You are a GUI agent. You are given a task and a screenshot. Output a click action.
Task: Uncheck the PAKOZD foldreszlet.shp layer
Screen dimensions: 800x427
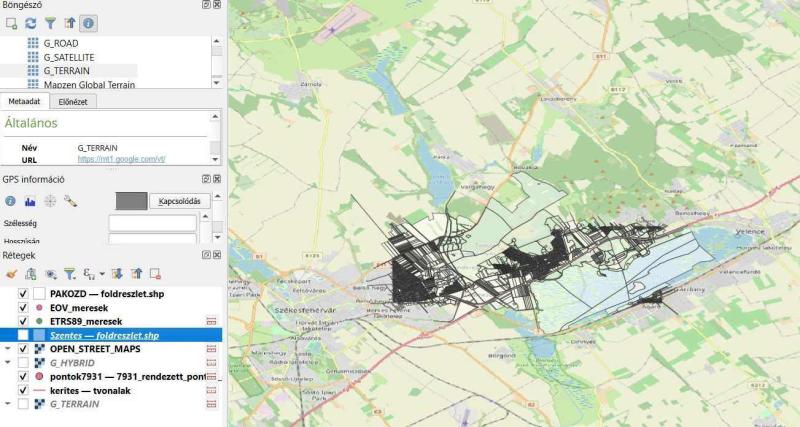pyautogui.click(x=23, y=293)
